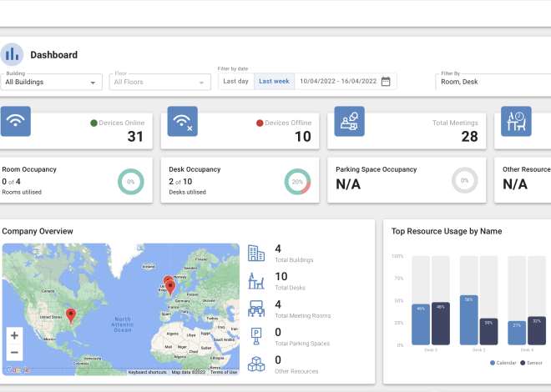Click the Rooms utilised text
This screenshot has height=392, width=551.
(x=22, y=193)
